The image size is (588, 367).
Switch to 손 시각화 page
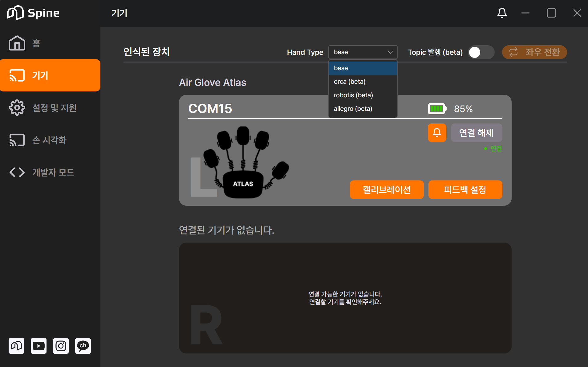tap(50, 140)
